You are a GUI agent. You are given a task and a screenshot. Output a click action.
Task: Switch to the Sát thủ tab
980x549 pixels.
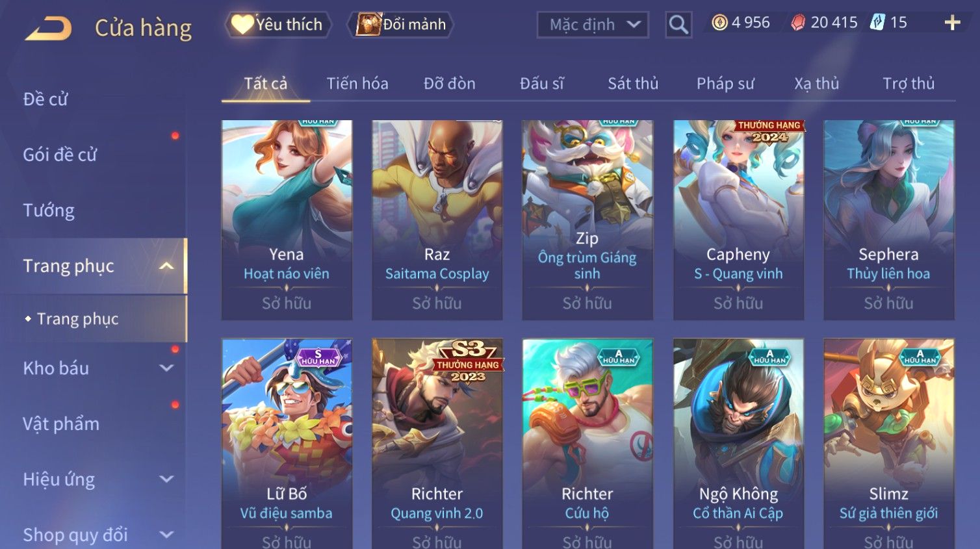(633, 83)
